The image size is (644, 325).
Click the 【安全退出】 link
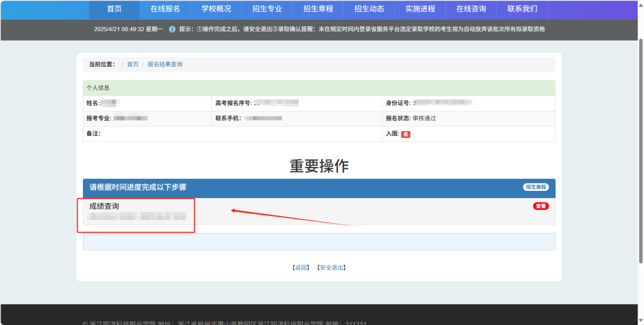click(331, 268)
